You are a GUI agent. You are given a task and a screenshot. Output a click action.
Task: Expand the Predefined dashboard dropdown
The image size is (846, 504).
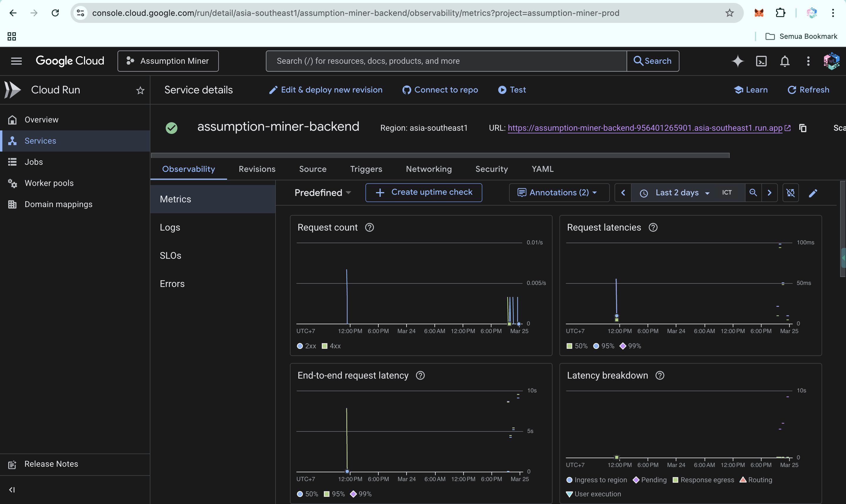(x=323, y=193)
